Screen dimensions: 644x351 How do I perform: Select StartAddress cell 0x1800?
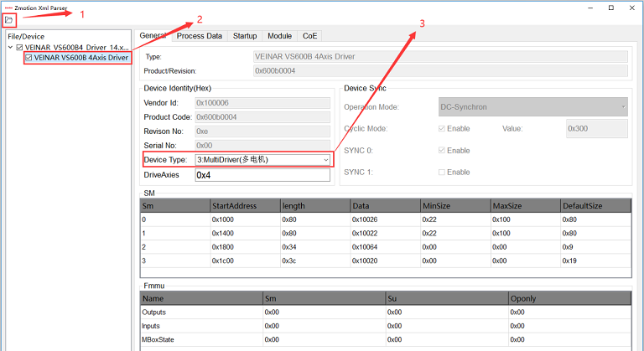click(245, 247)
